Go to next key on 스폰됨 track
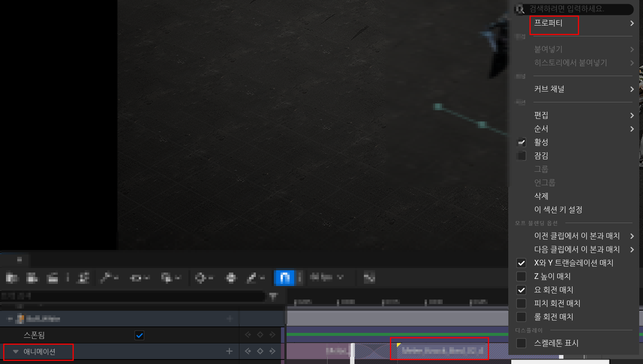Screen dimensions: 643x364 point(272,334)
